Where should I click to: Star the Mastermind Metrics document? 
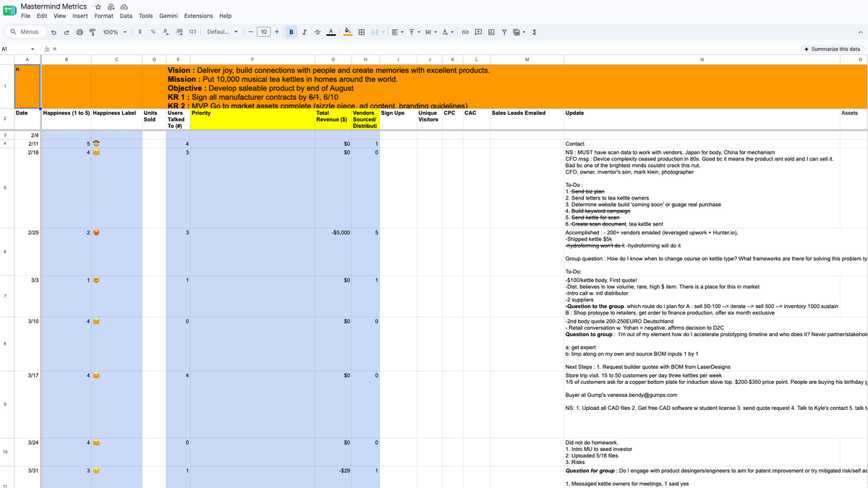point(98,6)
